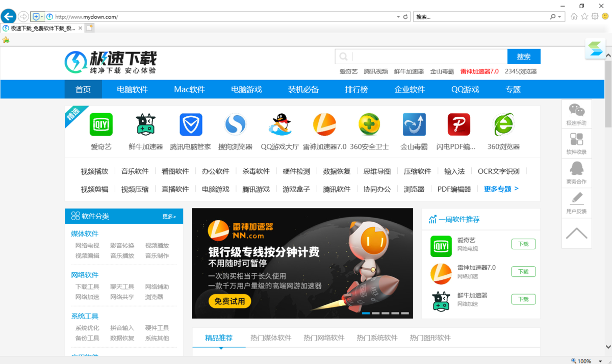
Task: Select the 首页 navigation item
Action: click(x=83, y=89)
